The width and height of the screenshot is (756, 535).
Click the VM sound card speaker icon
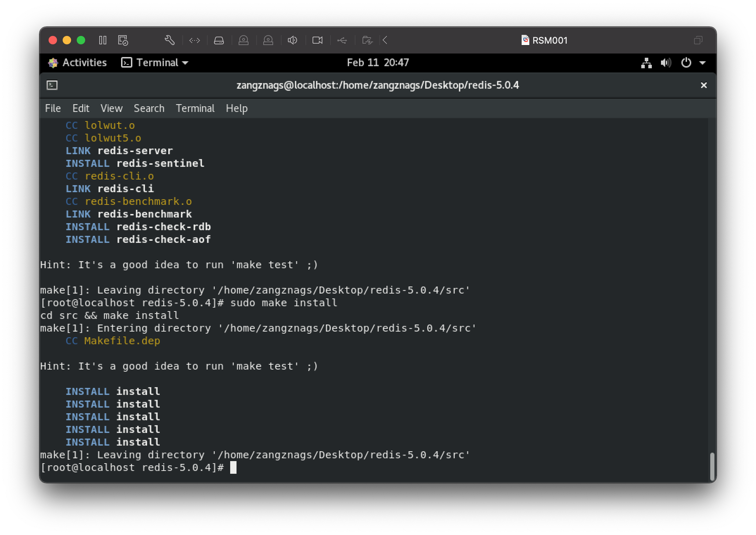(x=292, y=40)
